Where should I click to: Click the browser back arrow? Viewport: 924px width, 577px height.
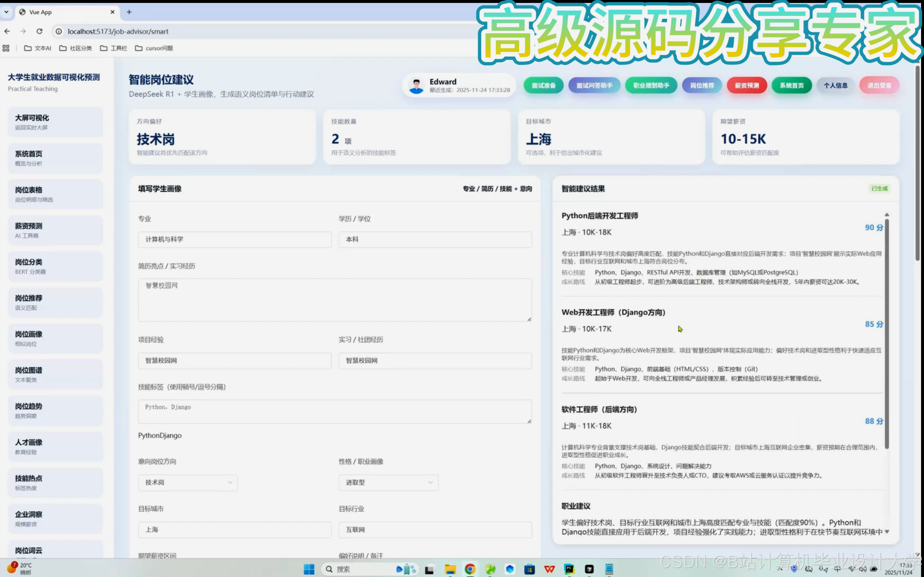[7, 31]
